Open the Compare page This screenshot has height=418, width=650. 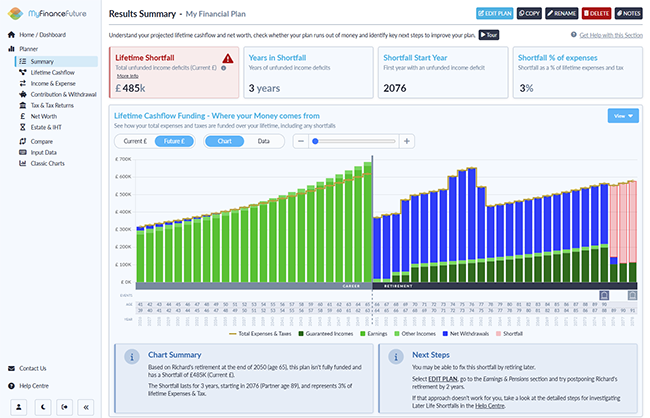click(x=41, y=141)
